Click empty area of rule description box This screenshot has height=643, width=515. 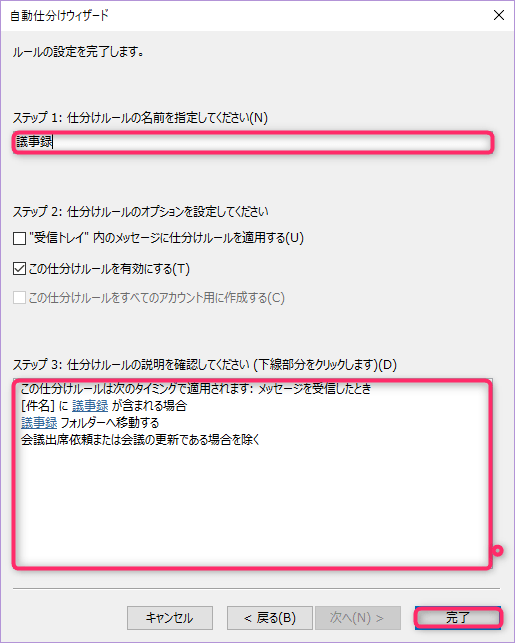coord(253,504)
